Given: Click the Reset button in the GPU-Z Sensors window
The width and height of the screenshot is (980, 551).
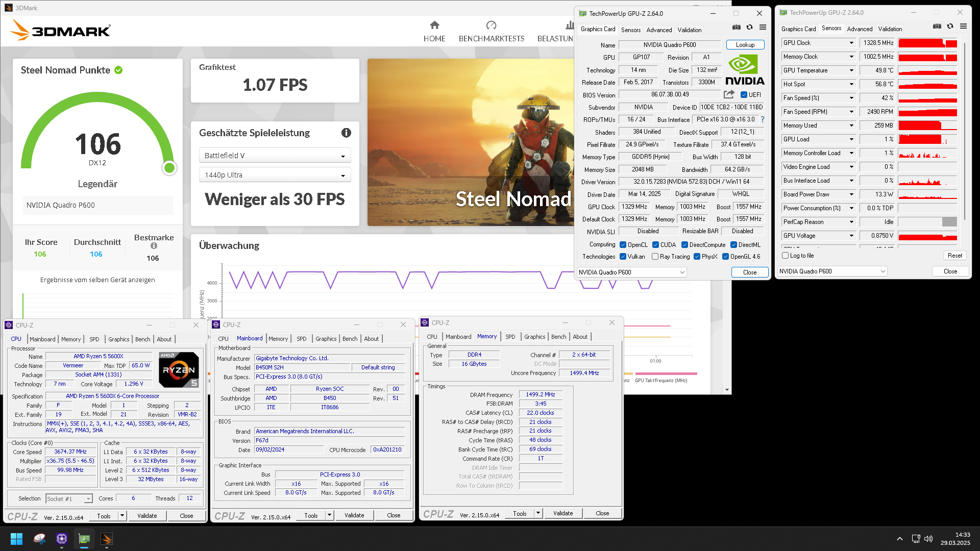Looking at the screenshot, I should pyautogui.click(x=954, y=256).
